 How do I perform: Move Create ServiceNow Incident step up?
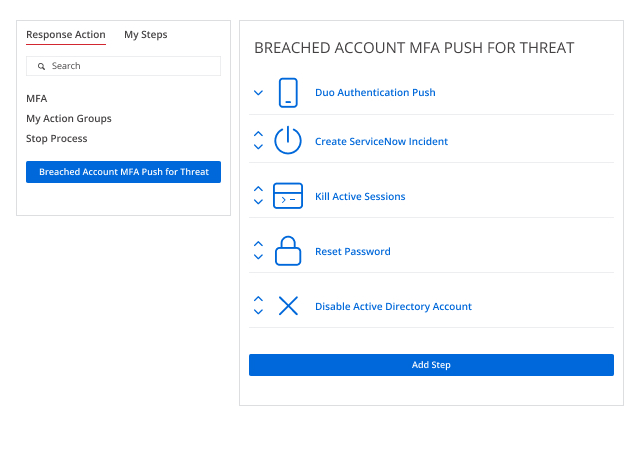(258, 134)
